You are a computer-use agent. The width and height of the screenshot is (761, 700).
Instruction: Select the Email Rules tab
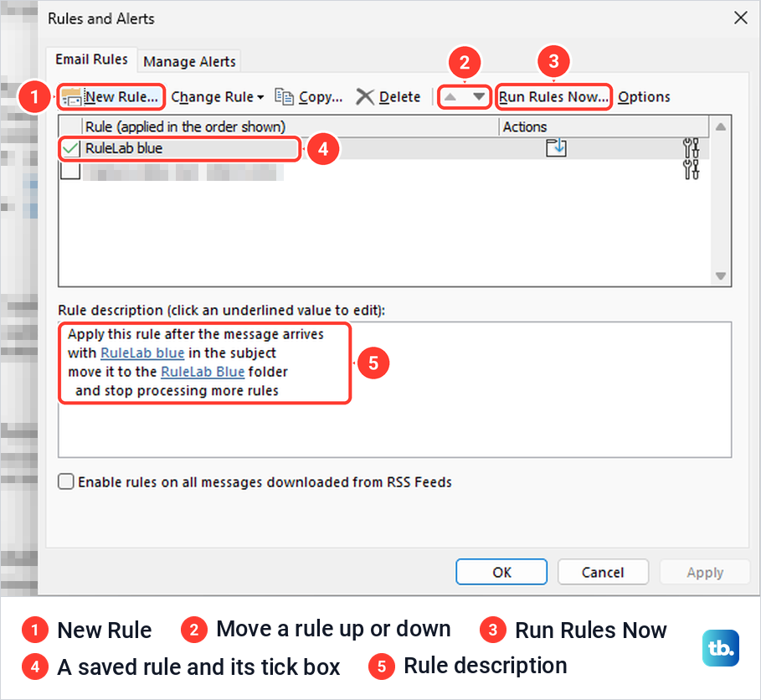click(x=92, y=59)
